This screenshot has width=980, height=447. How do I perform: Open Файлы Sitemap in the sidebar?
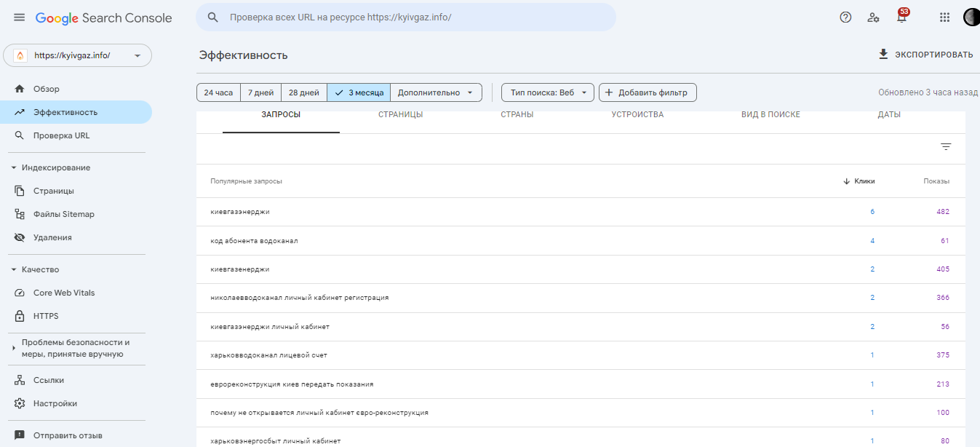(76, 214)
